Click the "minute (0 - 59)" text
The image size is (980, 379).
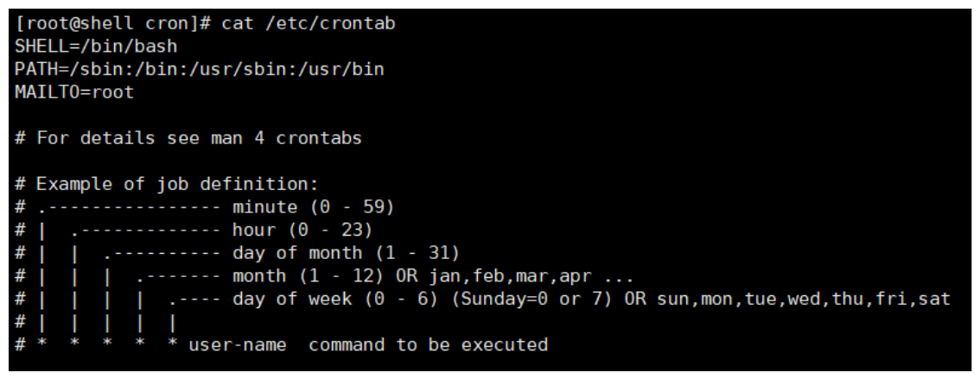click(314, 207)
